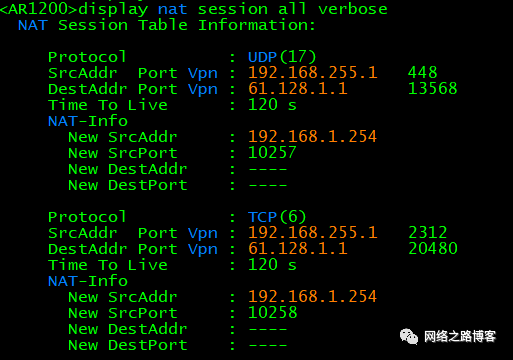Click the New SrcPort value 10258
This screenshot has width=513, height=360.
pyautogui.click(x=272, y=313)
